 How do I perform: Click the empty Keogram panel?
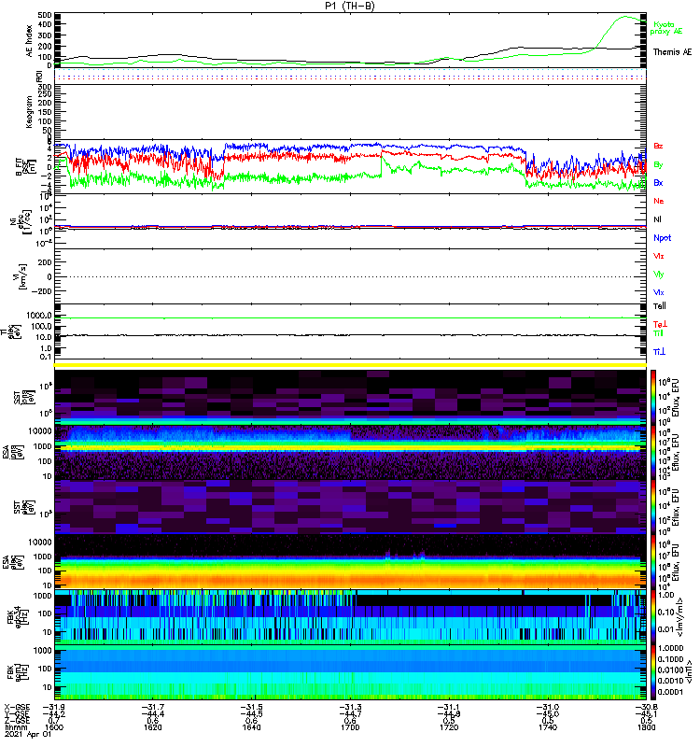[x=350, y=111]
